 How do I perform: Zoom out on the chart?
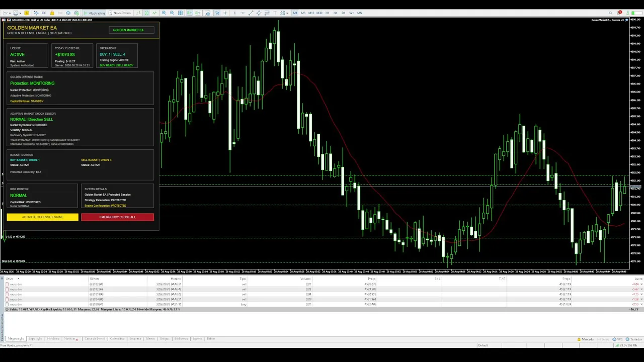tap(172, 13)
